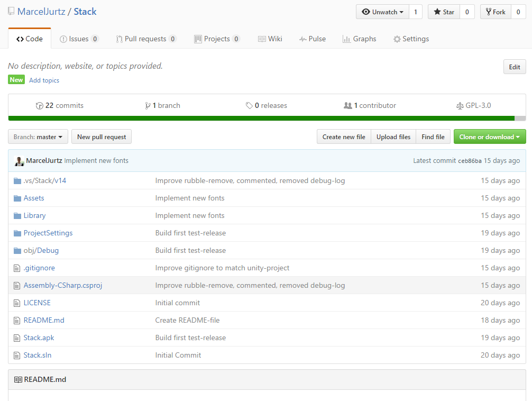Open the Wiki tab
Image resolution: width=532 pixels, height=401 pixels.
tap(270, 39)
